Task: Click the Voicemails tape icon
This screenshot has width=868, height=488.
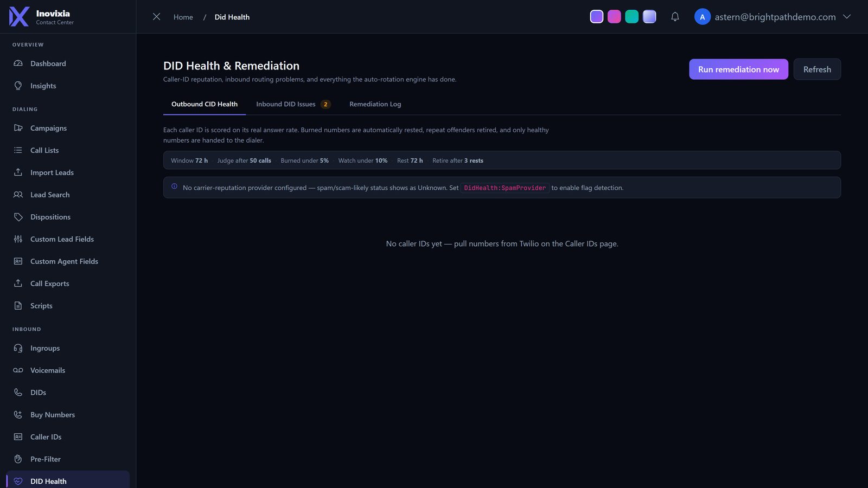Action: click(18, 370)
